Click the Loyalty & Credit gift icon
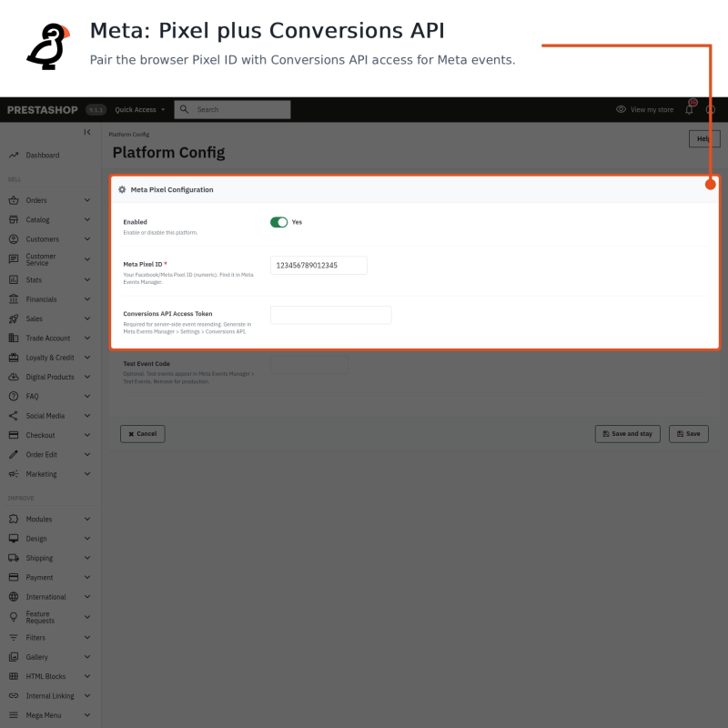 click(14, 358)
